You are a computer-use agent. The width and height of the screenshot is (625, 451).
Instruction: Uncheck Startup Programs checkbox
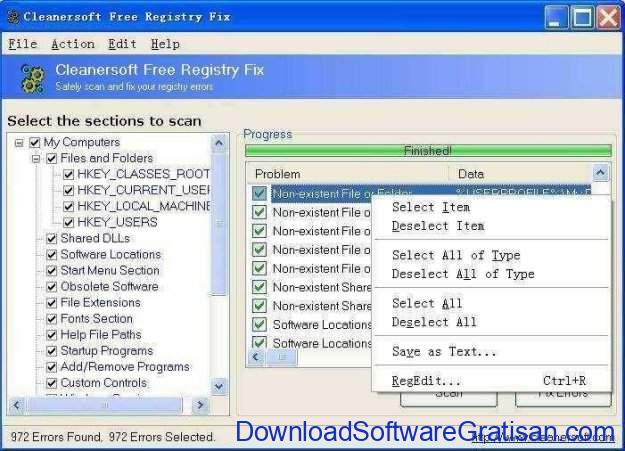(x=51, y=351)
